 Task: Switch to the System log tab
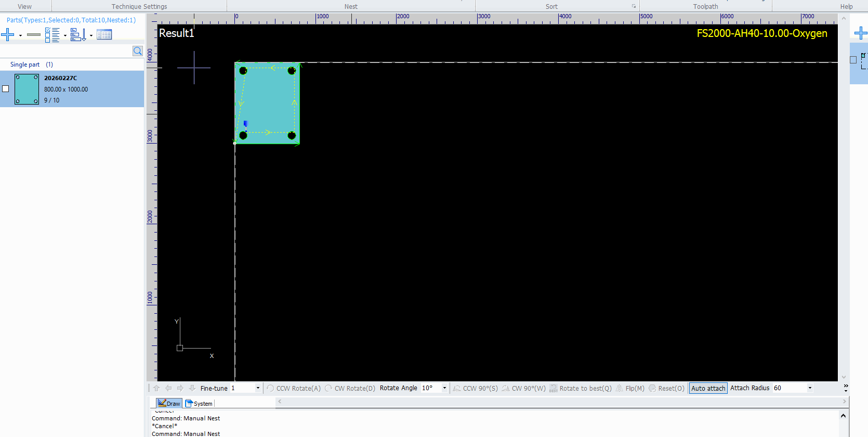(x=199, y=404)
